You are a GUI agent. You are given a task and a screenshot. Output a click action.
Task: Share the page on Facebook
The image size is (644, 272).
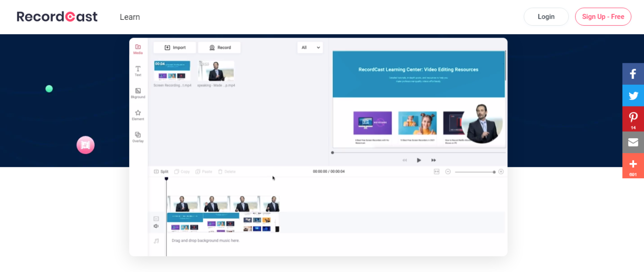click(633, 74)
